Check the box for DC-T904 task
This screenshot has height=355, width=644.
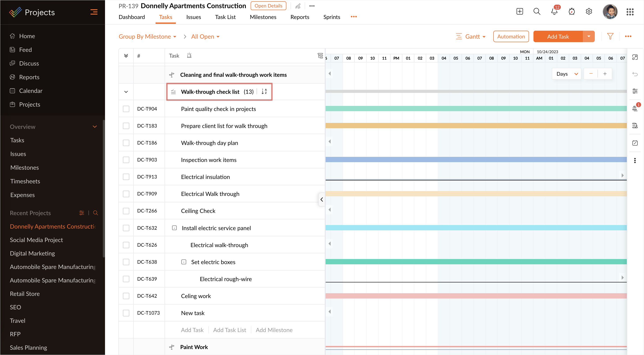tap(126, 109)
